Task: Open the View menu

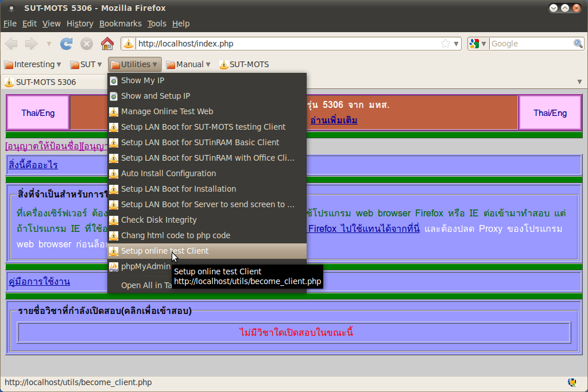Action: pyautogui.click(x=51, y=24)
